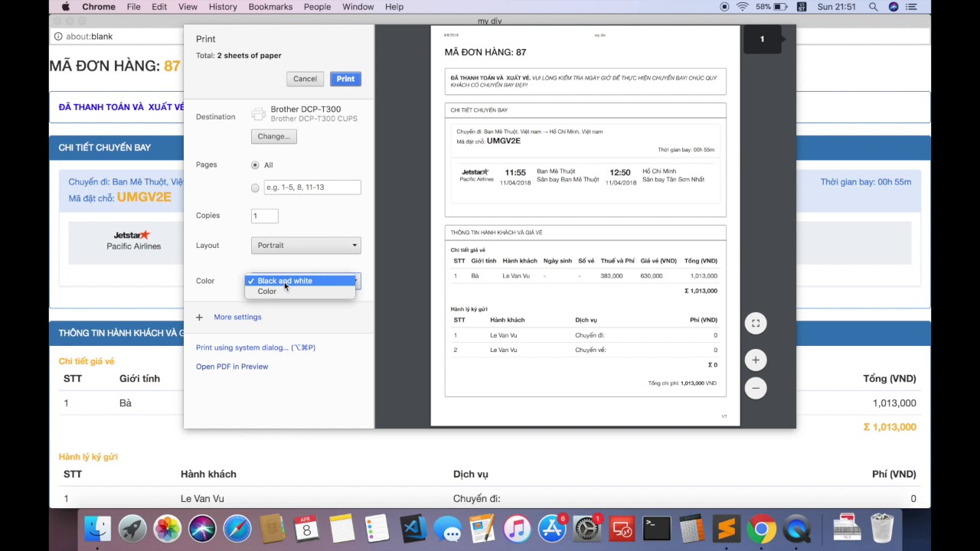
Task: Open Reminders app in the dock
Action: click(377, 528)
